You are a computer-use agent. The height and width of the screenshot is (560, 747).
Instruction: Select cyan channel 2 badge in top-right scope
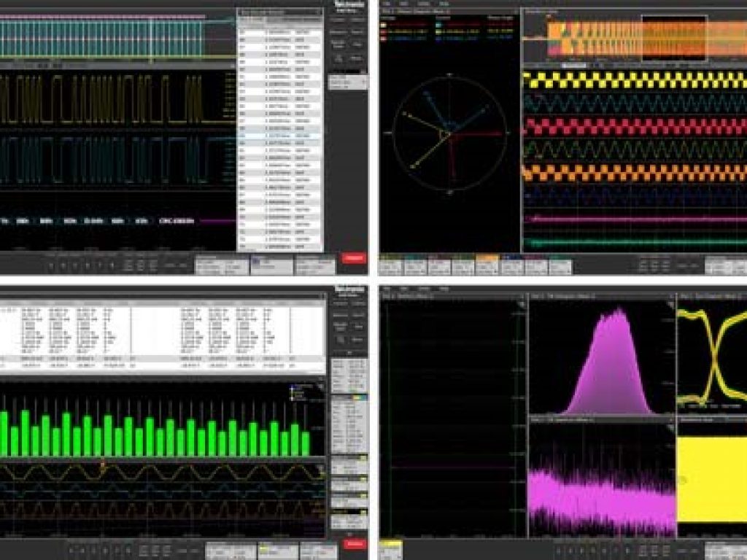(x=415, y=266)
